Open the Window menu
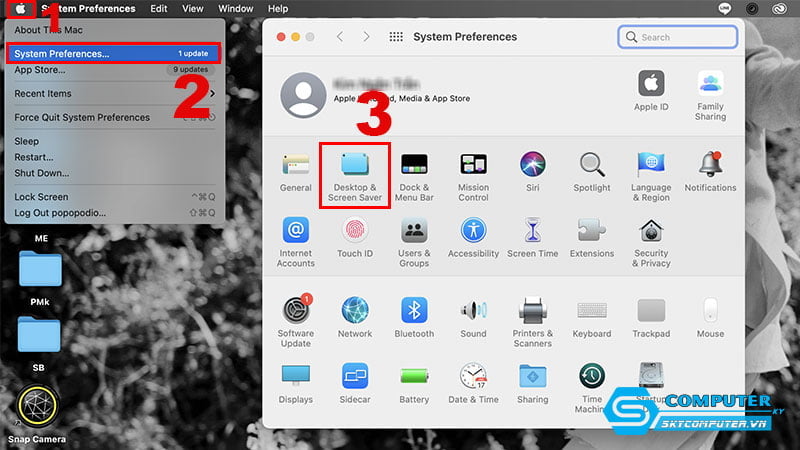 236,9
